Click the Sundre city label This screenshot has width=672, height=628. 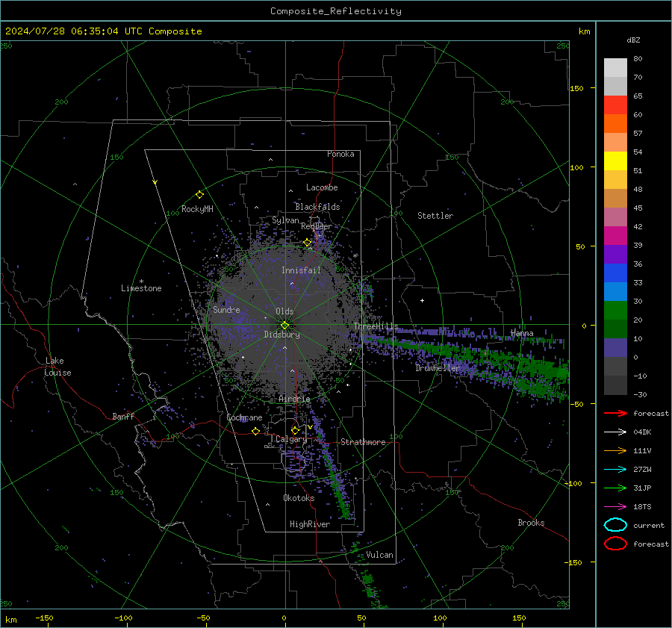click(x=226, y=309)
